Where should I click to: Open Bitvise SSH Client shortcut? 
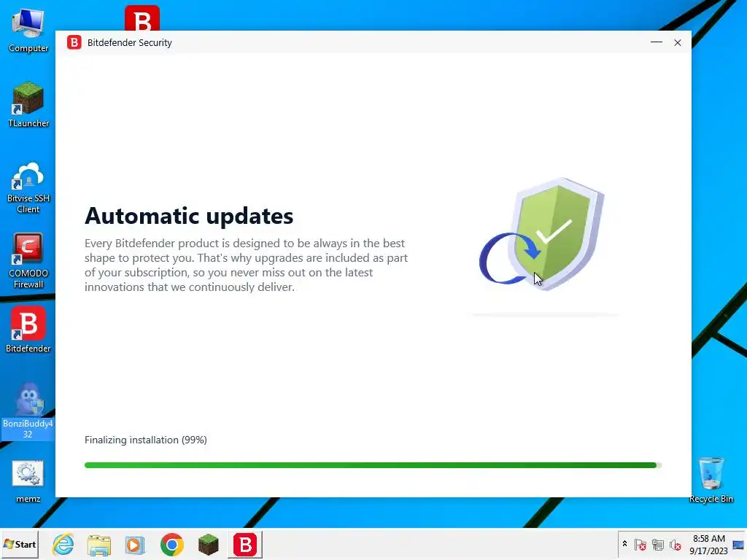coord(28,188)
